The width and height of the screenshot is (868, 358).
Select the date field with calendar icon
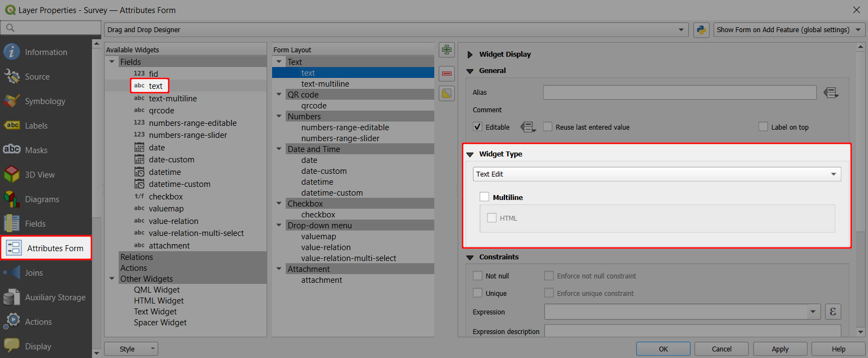point(157,148)
